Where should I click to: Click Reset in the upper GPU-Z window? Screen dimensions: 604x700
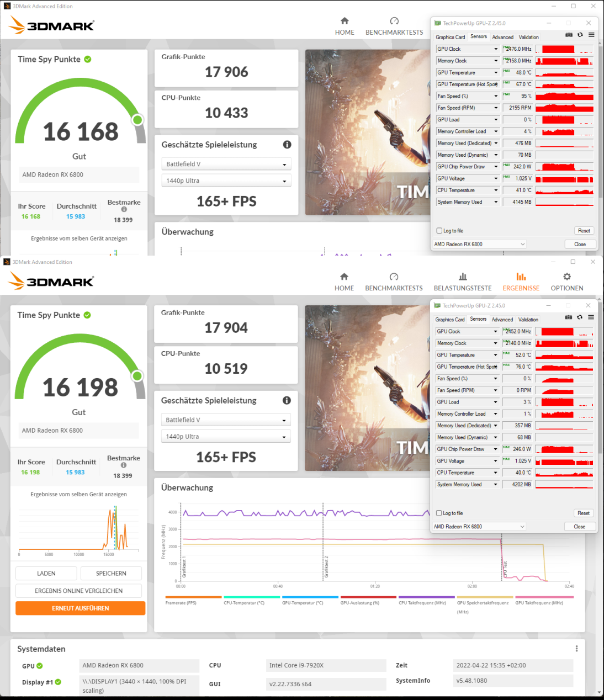[x=584, y=231]
